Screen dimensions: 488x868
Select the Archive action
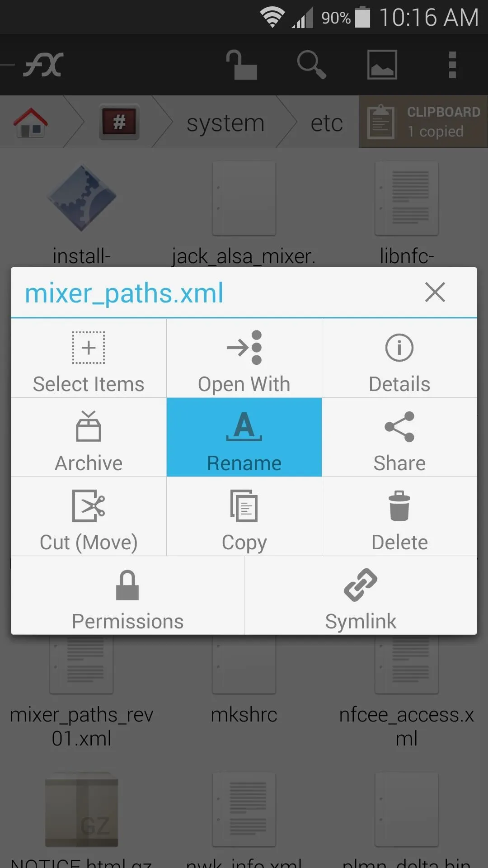point(89,438)
